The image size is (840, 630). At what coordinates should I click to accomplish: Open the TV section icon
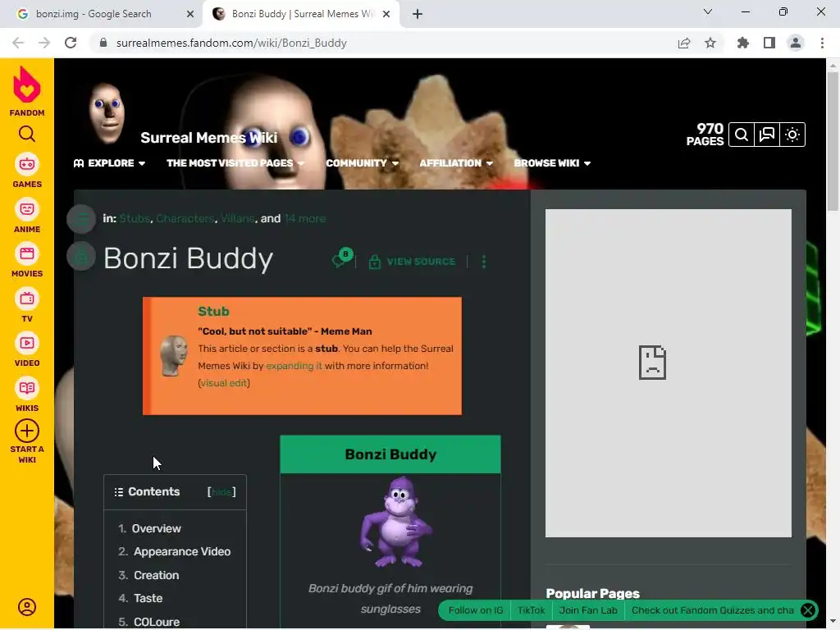[x=27, y=299]
